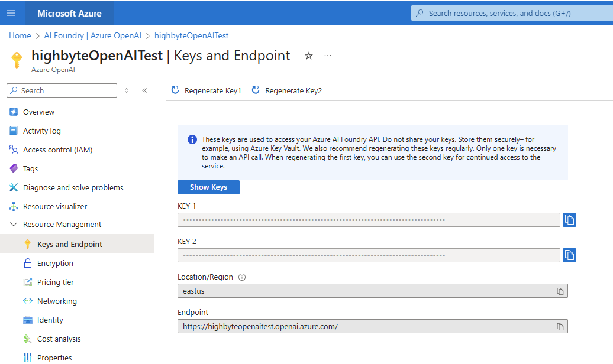Collapse the sidebar with double chevron

[144, 90]
